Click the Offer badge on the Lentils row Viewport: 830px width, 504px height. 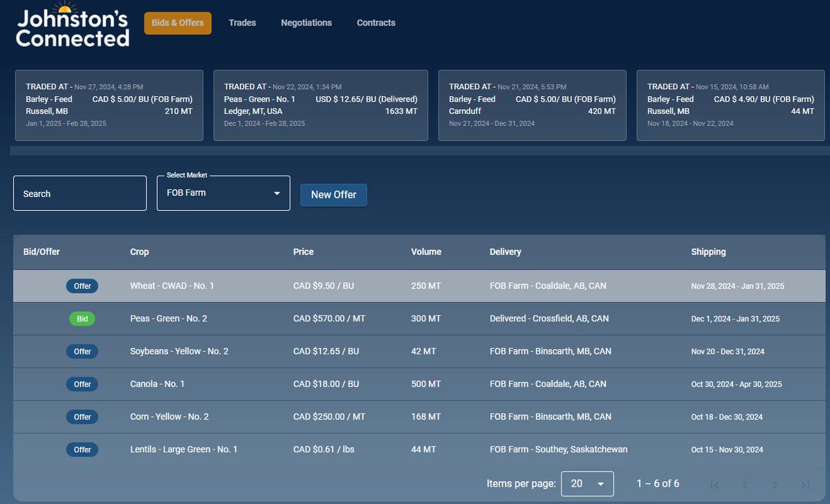(x=82, y=449)
